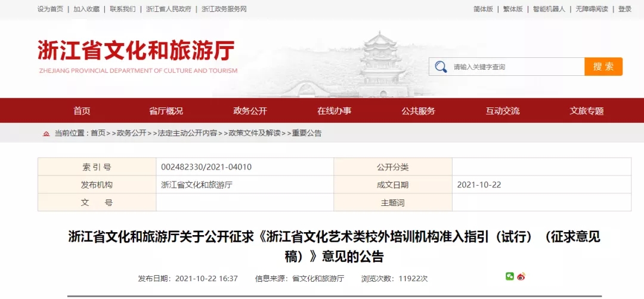Click the 文号 table label
Viewport: 644px width, 299px height.
point(97,203)
